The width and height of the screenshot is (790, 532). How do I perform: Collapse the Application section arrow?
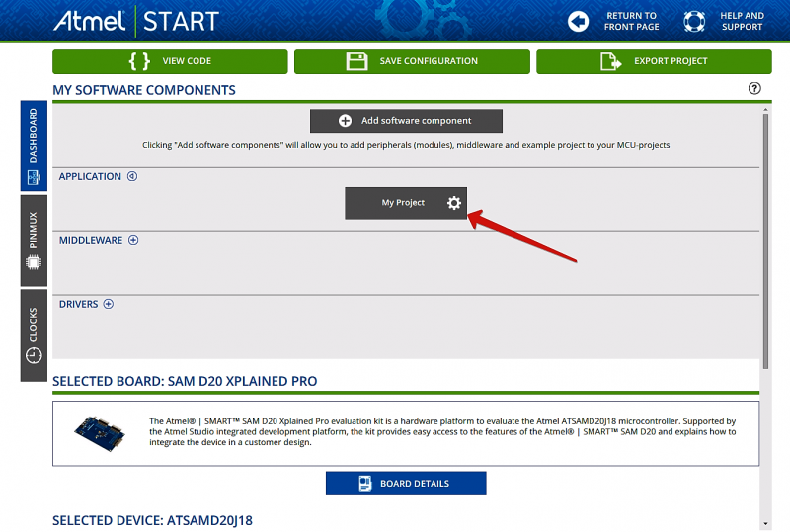click(132, 176)
